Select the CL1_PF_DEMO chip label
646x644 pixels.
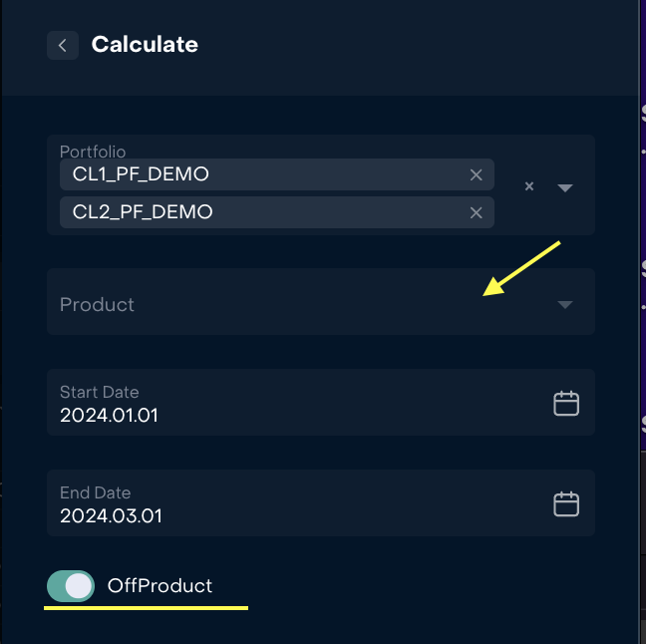[x=141, y=175]
